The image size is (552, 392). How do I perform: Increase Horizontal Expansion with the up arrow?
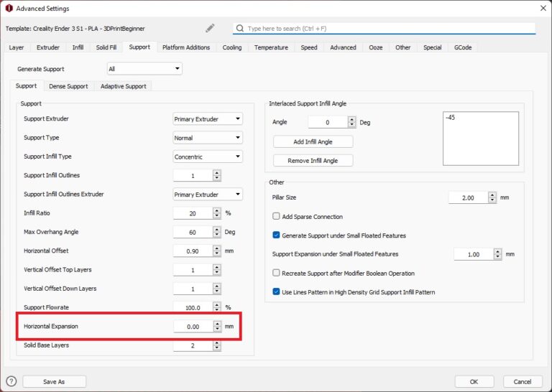pos(217,323)
